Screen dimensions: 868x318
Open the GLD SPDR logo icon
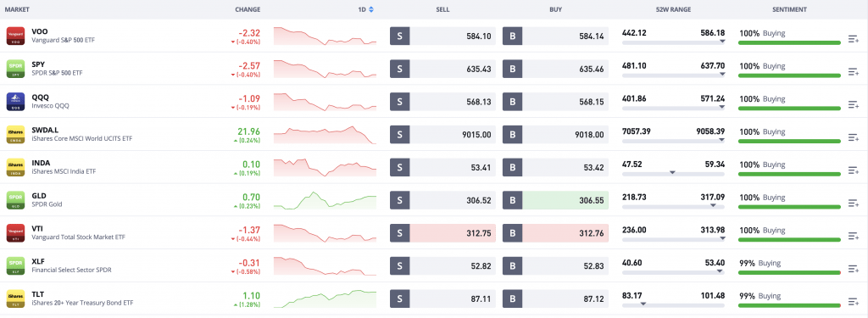[x=15, y=200]
